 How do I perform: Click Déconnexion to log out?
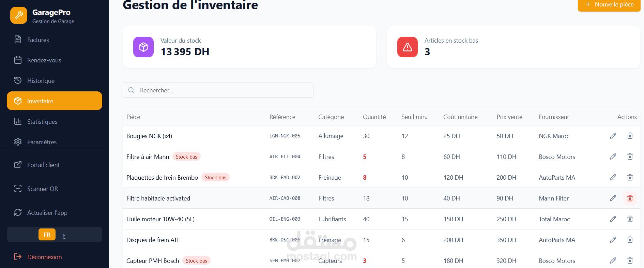[55, 257]
